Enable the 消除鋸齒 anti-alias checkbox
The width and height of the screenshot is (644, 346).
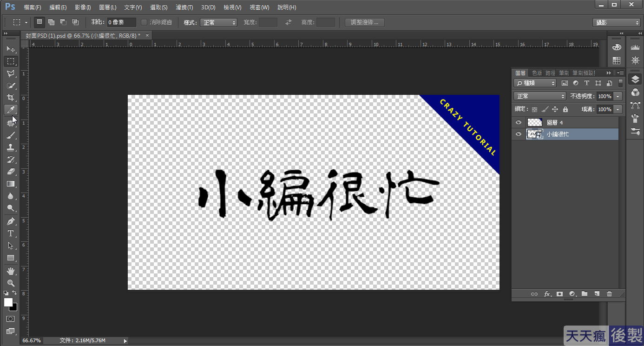(x=144, y=22)
